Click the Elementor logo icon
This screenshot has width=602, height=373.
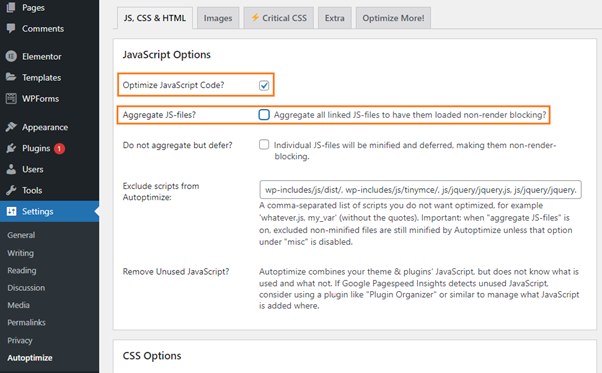coord(11,56)
